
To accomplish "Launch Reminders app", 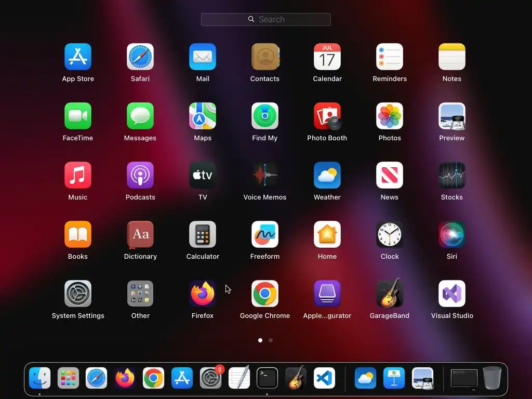I will point(390,57).
